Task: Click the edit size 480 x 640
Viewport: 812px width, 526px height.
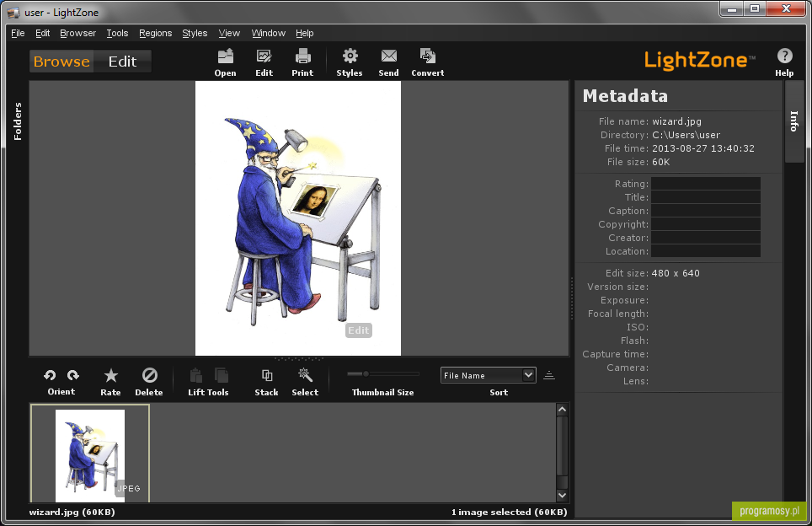Action: coord(676,273)
